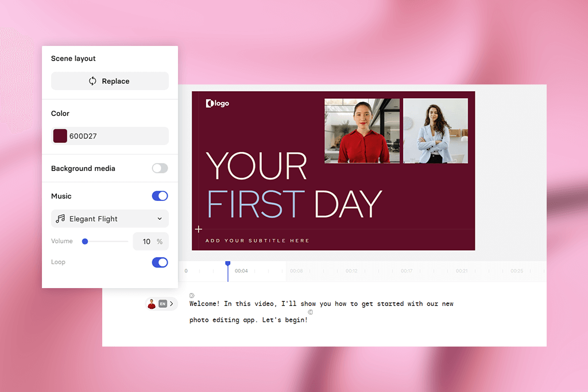Screen dimensions: 588x392
Task: Click the marker icon above Welcome text
Action: (192, 296)
